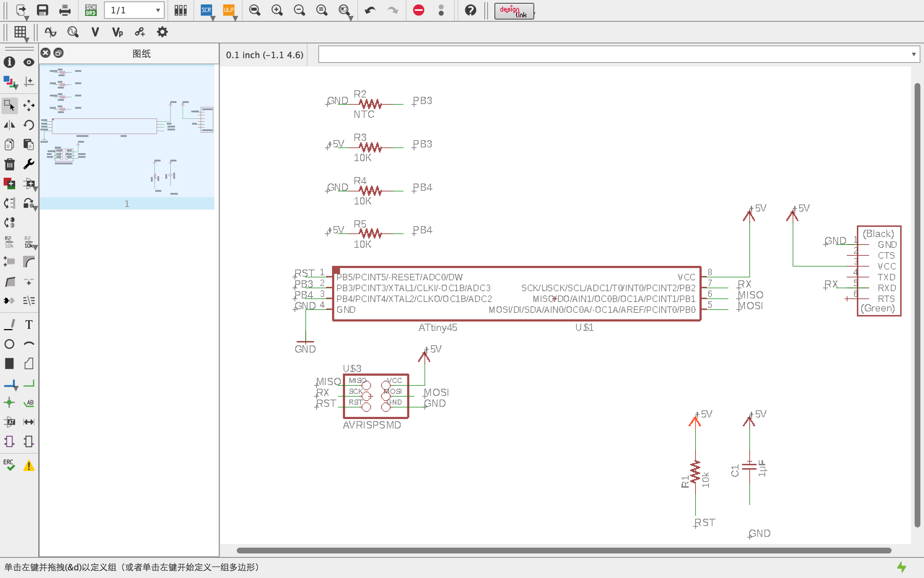Click the red Stop command icon
Image resolution: width=924 pixels, height=578 pixels.
418,10
